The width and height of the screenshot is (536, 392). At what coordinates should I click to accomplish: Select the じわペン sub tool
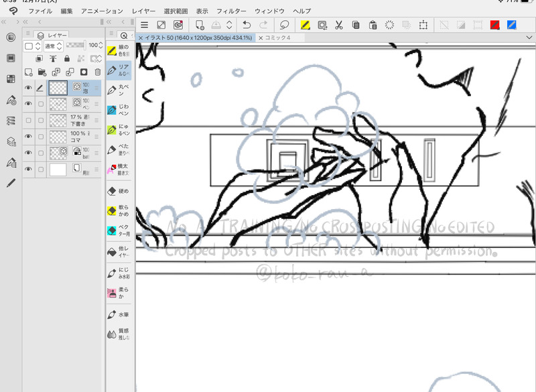click(x=119, y=110)
